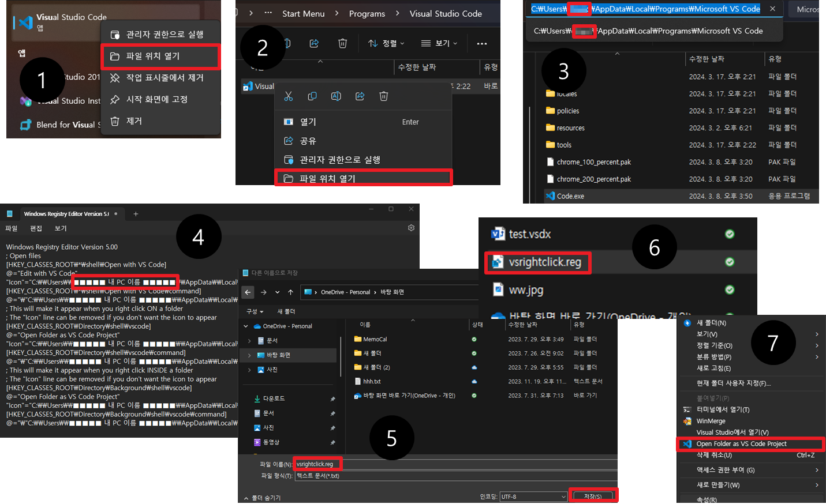
Task: Click 'Start Menu' in the breadcrumb path
Action: [304, 14]
